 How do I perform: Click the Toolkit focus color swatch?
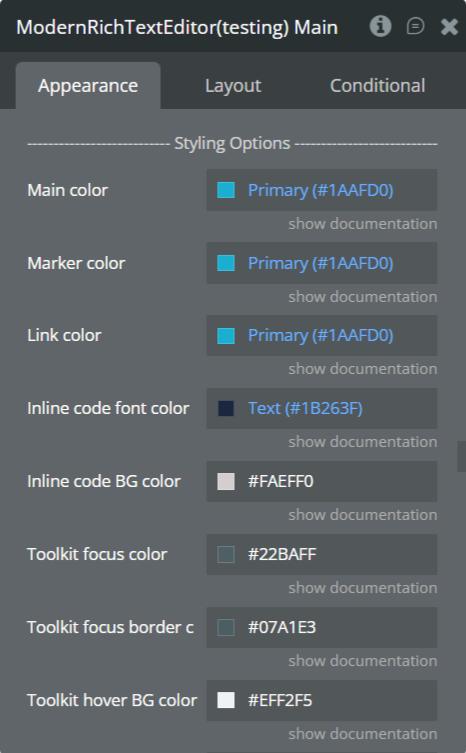pos(226,554)
